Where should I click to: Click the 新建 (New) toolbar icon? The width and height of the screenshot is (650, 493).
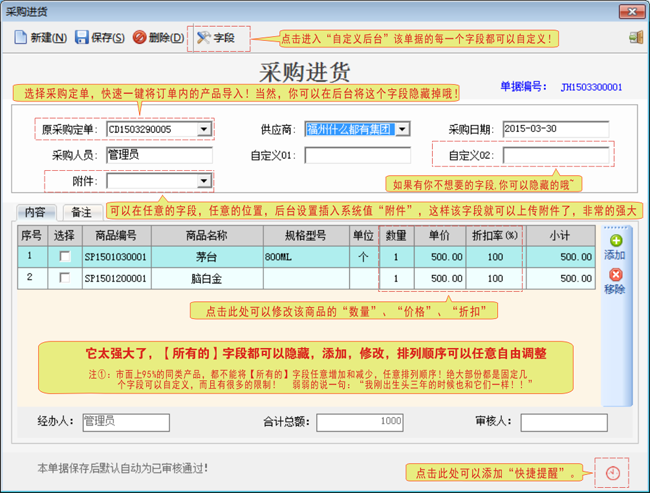[20, 38]
